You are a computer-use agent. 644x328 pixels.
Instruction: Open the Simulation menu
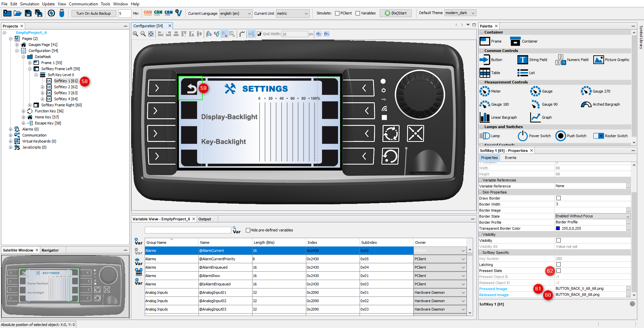pos(30,4)
